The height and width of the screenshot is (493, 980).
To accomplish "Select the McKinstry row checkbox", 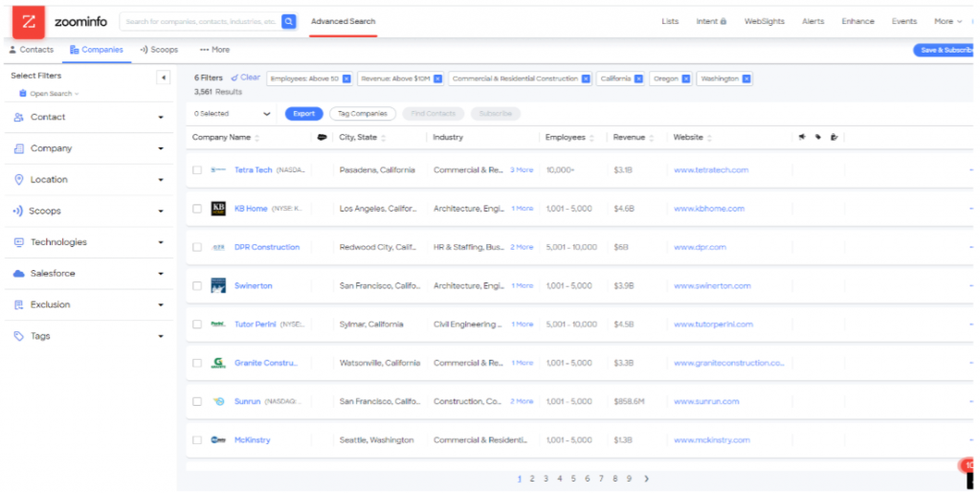I will (197, 440).
